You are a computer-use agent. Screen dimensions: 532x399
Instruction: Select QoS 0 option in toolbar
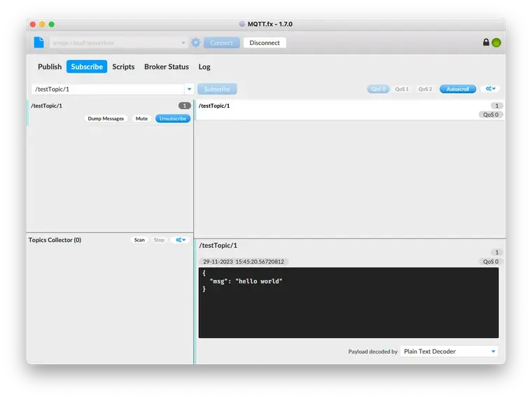378,89
